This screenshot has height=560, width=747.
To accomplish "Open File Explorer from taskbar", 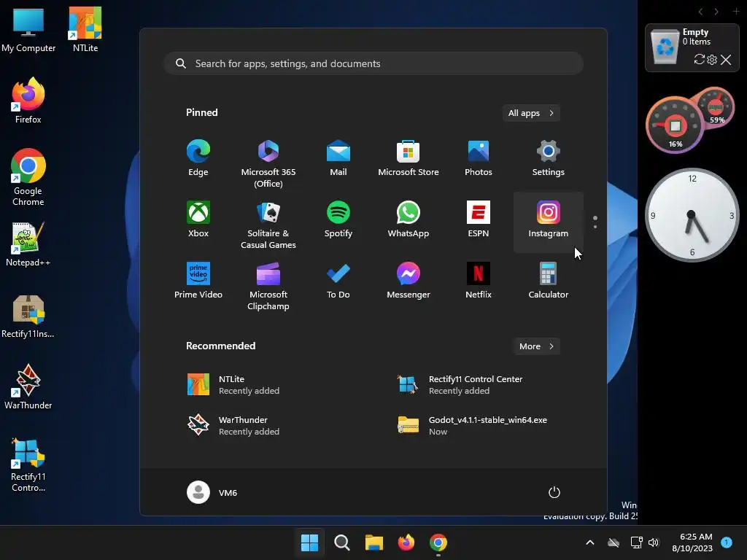I will 374,542.
